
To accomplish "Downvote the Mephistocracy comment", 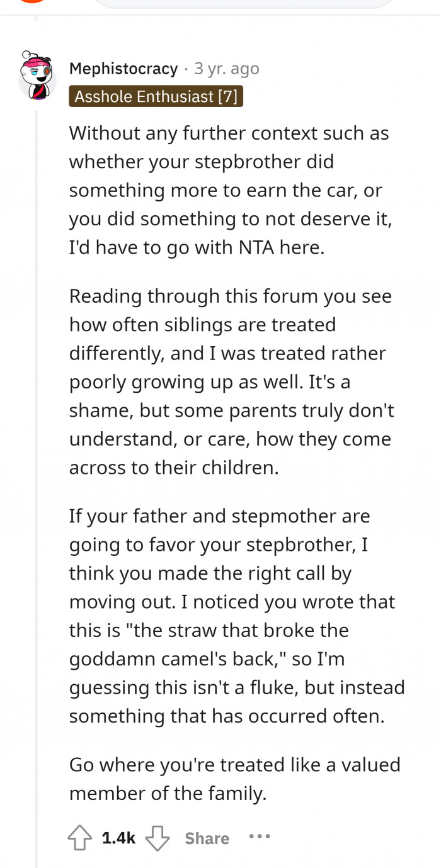I will pyautogui.click(x=157, y=838).
